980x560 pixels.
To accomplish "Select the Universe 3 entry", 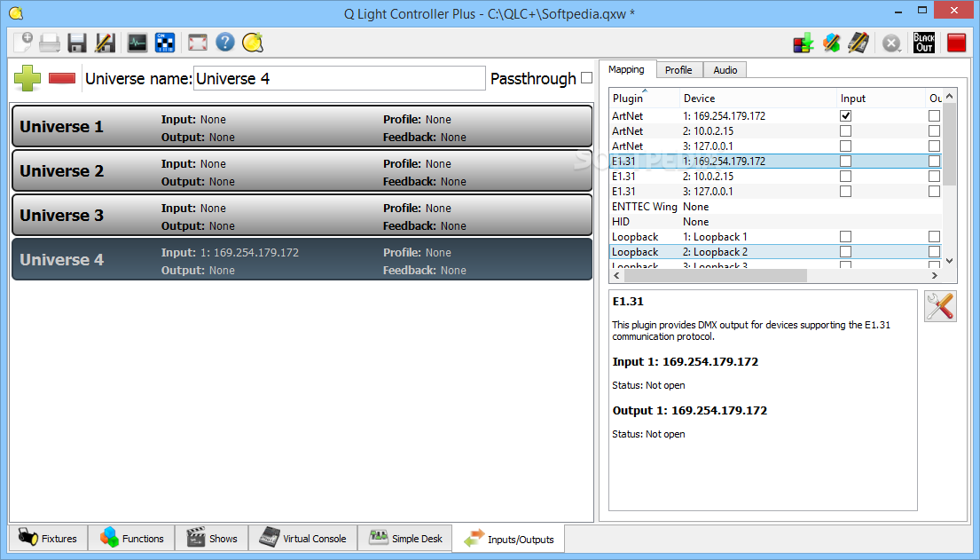I will (302, 216).
